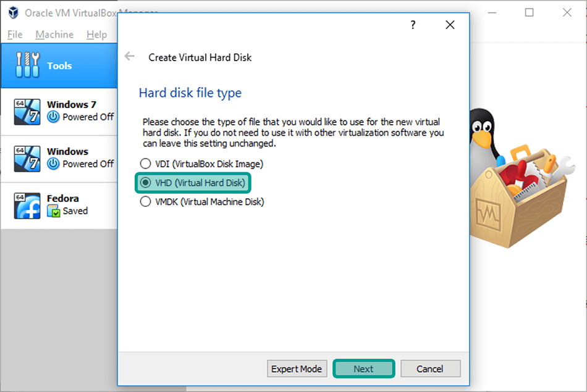Select the Fedora virtual machine
The height and width of the screenshot is (392, 587).
[x=59, y=206]
